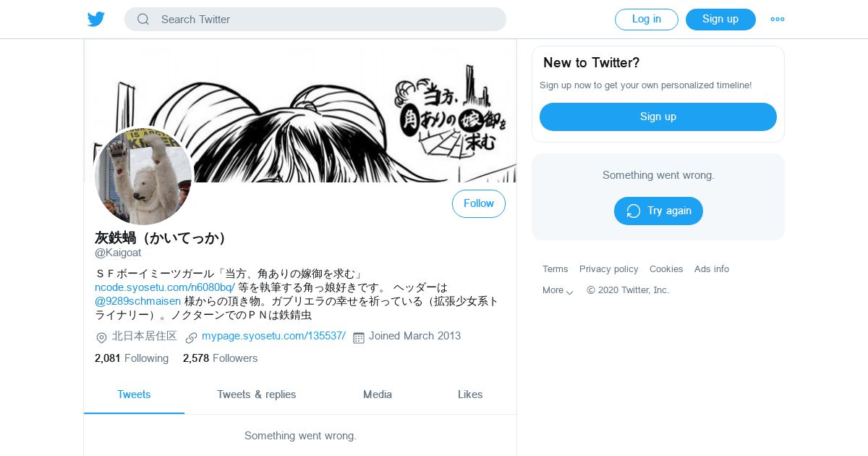View the 2,578 Followers list
Screen dimensions: 868x456
pyautogui.click(x=221, y=358)
